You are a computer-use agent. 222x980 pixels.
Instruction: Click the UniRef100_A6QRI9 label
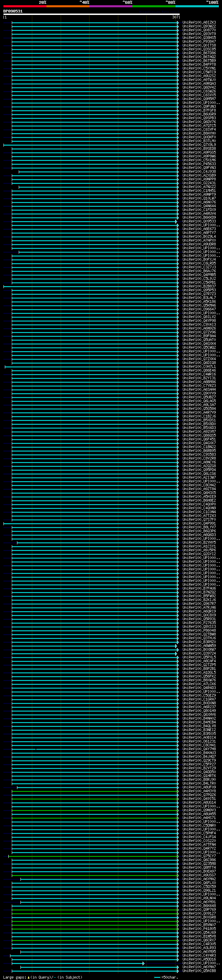(x=199, y=612)
